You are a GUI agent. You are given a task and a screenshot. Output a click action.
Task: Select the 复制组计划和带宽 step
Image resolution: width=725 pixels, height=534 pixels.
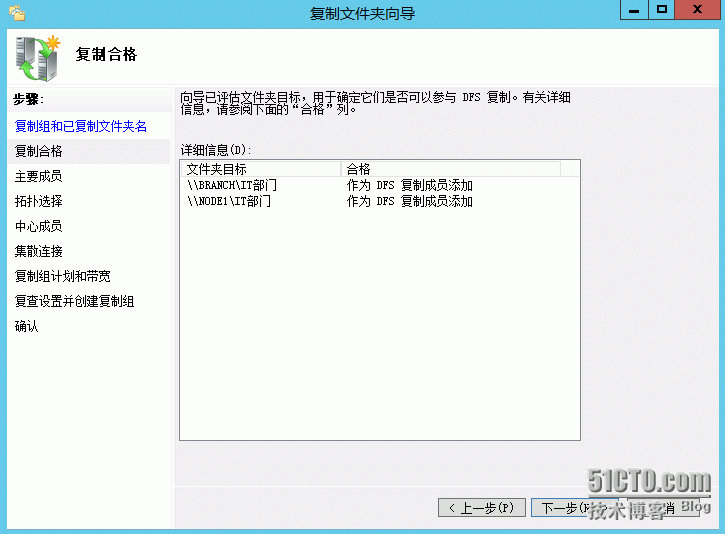tap(62, 276)
